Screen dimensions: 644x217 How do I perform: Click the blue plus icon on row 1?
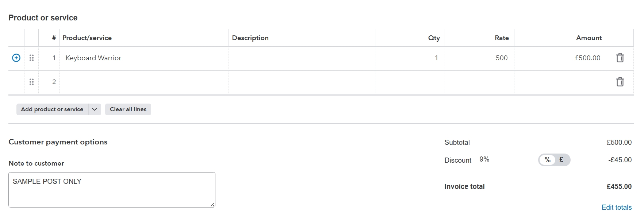click(16, 58)
